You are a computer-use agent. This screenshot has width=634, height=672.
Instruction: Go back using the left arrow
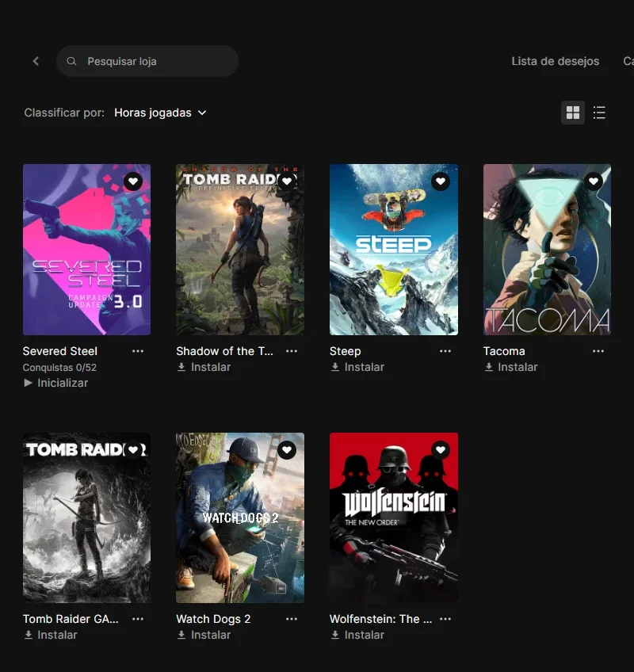click(x=36, y=61)
